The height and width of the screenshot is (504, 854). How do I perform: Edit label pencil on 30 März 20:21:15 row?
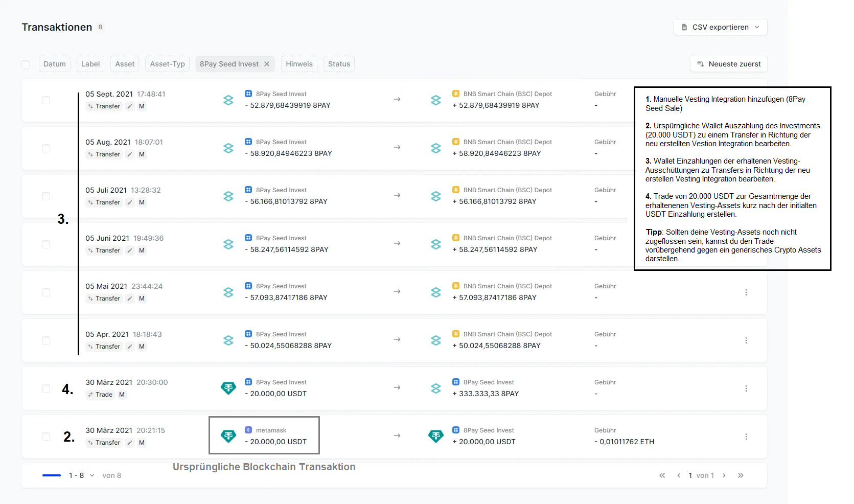point(130,443)
